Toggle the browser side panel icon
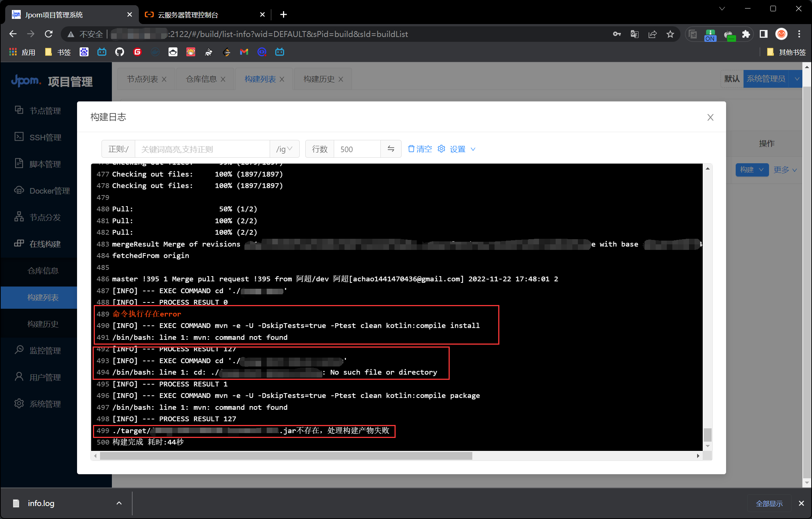Viewport: 812px width, 519px height. click(763, 34)
